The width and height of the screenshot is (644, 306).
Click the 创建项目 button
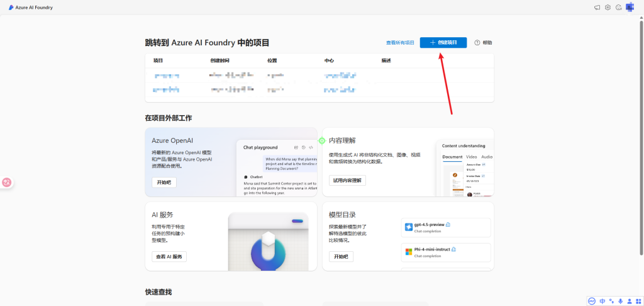pyautogui.click(x=443, y=42)
